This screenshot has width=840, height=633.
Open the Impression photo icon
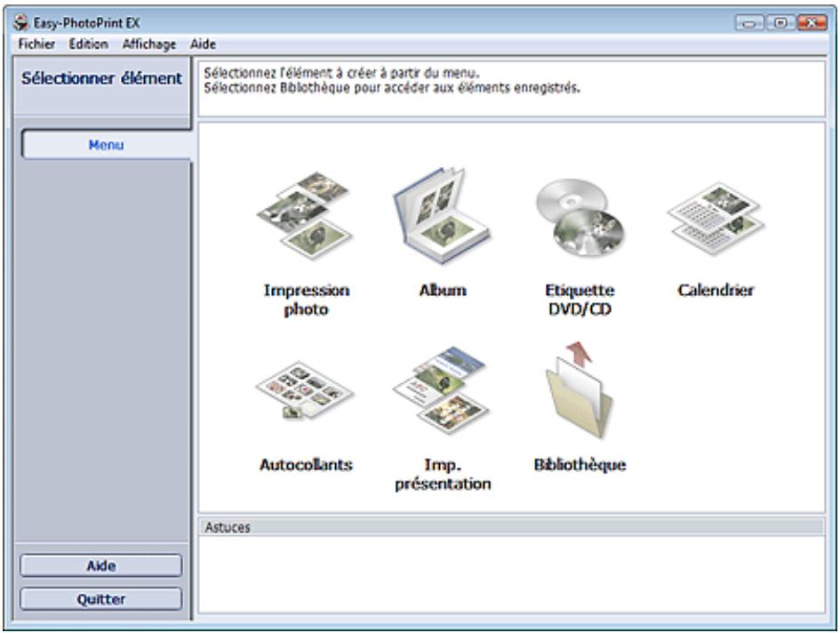tap(304, 215)
